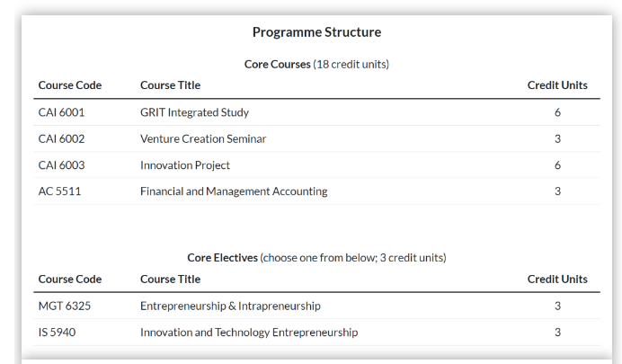Select the CAI 6001 course code
622x364 pixels.
pos(61,112)
